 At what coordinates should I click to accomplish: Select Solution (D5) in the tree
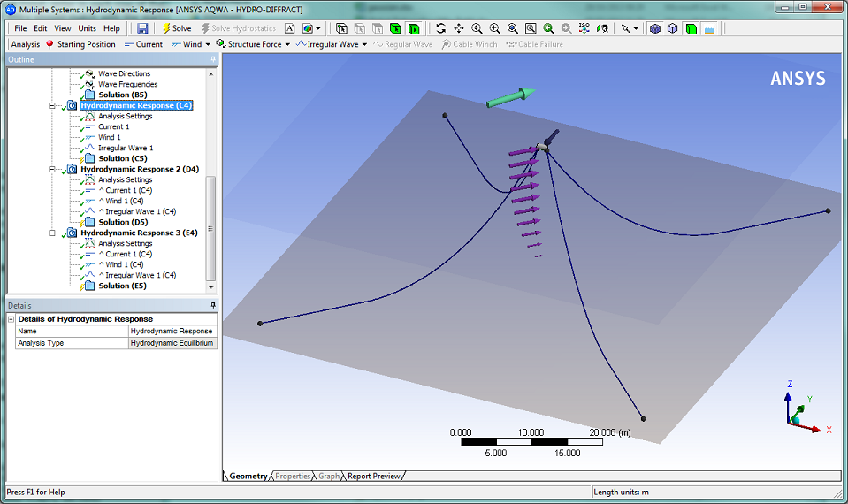123,222
